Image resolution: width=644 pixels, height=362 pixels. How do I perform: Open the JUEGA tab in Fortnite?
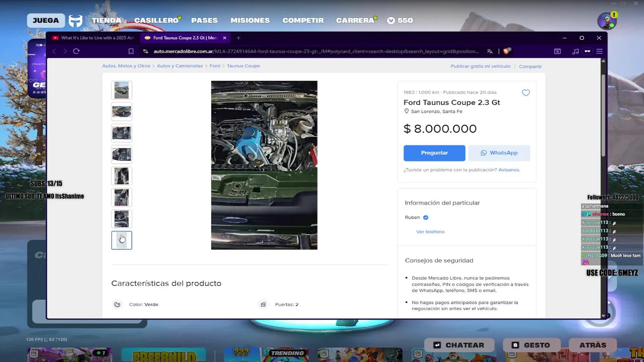46,21
